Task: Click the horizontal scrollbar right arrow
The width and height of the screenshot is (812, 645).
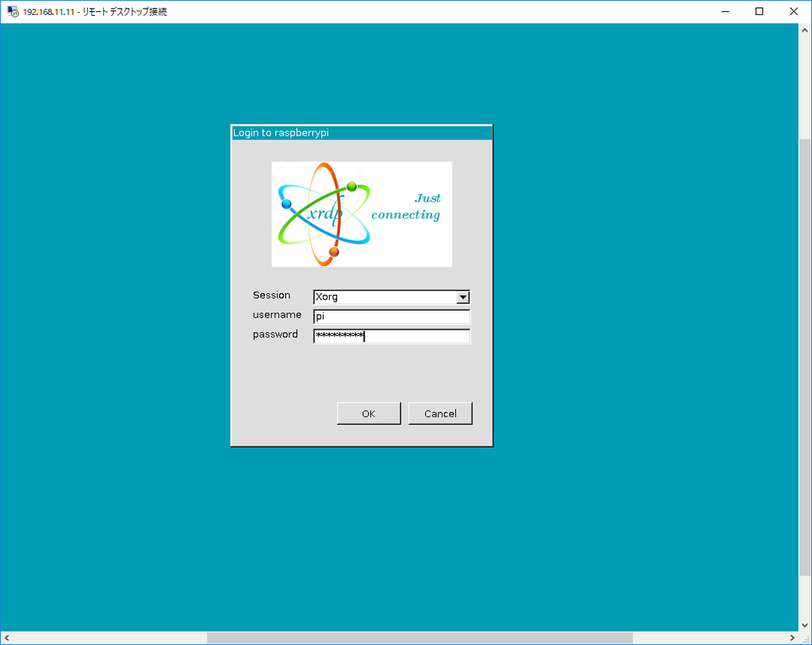Action: click(x=792, y=638)
